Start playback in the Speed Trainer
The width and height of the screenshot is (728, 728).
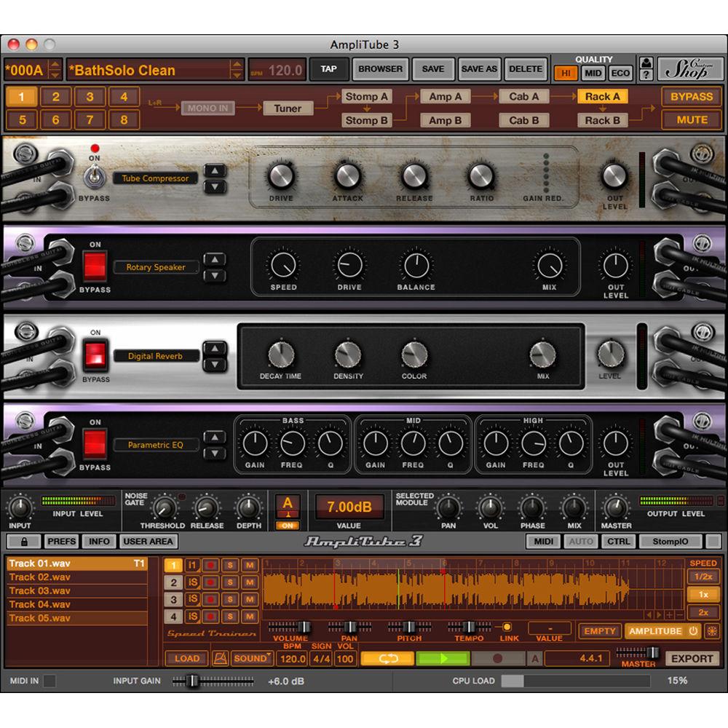[443, 657]
